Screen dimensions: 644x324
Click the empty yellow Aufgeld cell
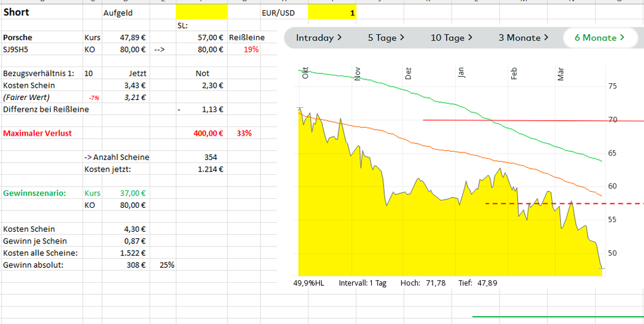pyautogui.click(x=202, y=13)
